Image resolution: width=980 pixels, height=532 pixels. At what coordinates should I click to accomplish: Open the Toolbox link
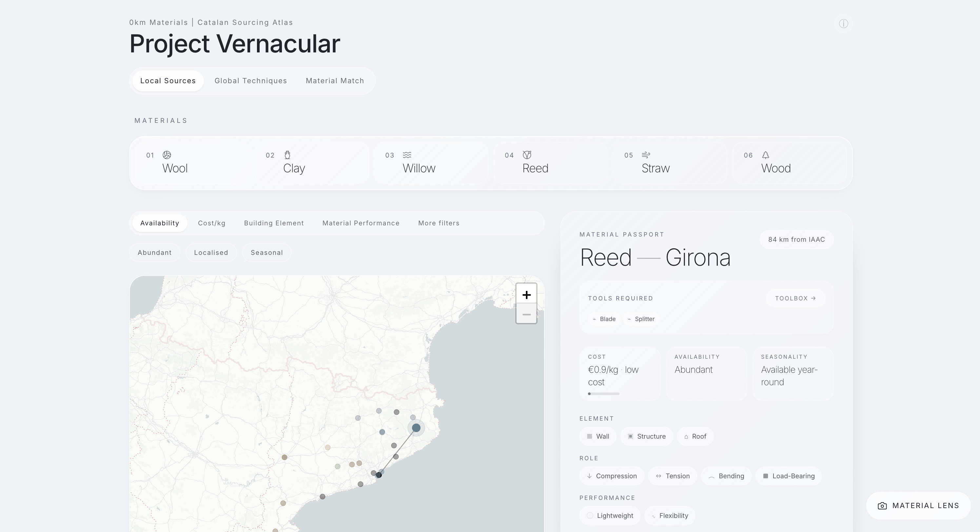(x=795, y=298)
